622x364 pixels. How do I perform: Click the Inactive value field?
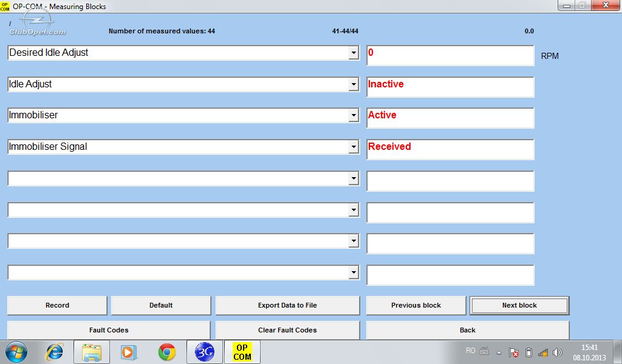450,87
